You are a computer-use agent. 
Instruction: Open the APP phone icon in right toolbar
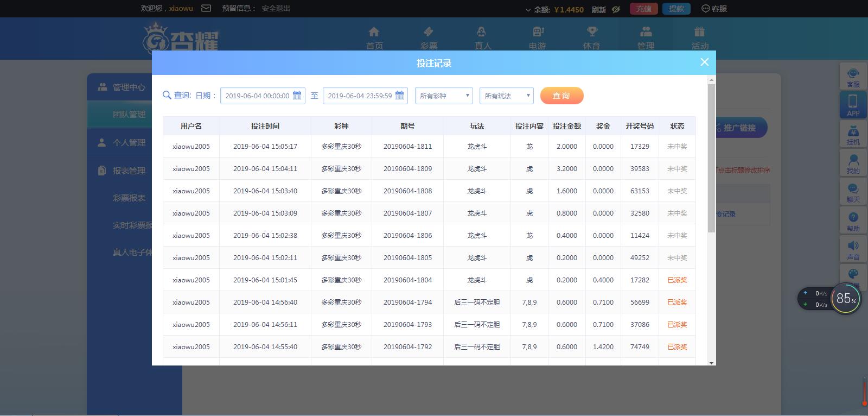853,105
